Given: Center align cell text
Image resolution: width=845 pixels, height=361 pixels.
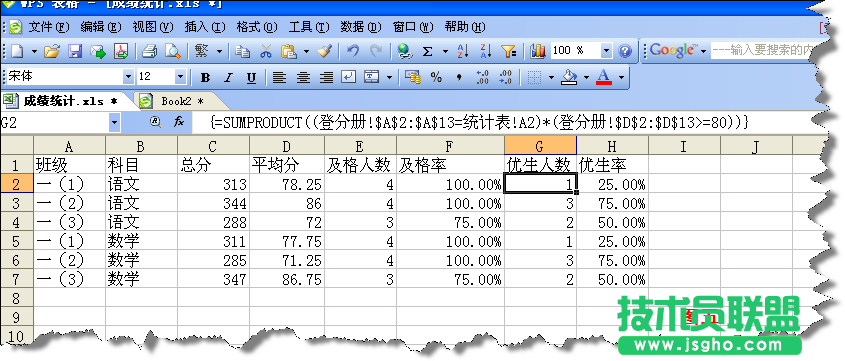Looking at the screenshot, I should click(303, 78).
